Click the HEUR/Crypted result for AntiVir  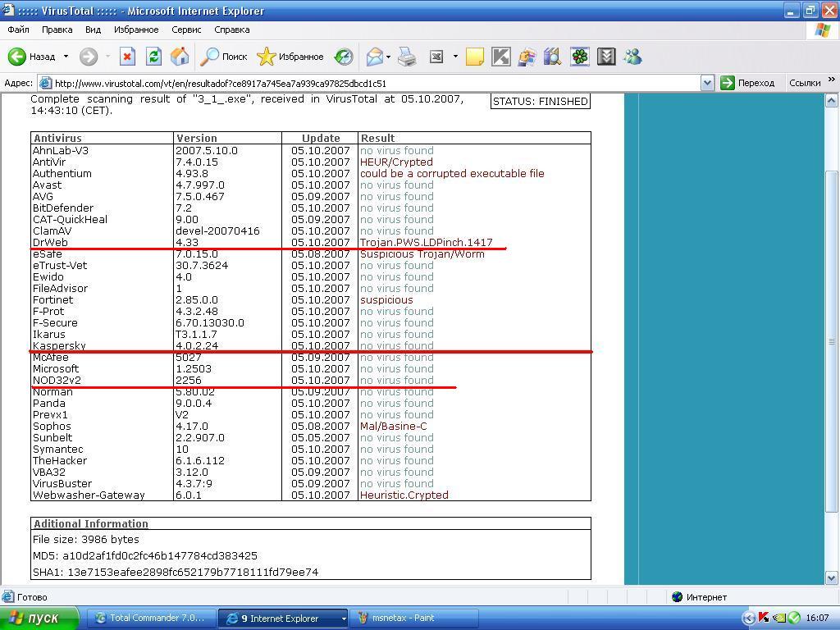pyautogui.click(x=396, y=162)
